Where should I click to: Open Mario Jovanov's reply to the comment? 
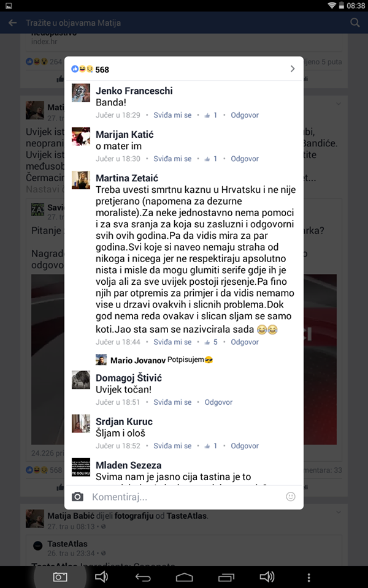(155, 360)
